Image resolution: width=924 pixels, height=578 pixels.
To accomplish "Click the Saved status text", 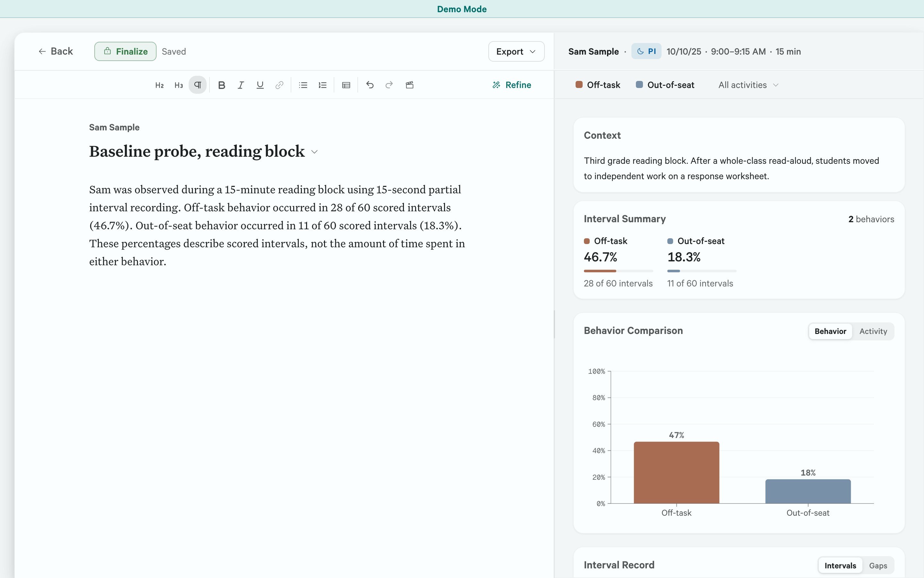I will [174, 52].
